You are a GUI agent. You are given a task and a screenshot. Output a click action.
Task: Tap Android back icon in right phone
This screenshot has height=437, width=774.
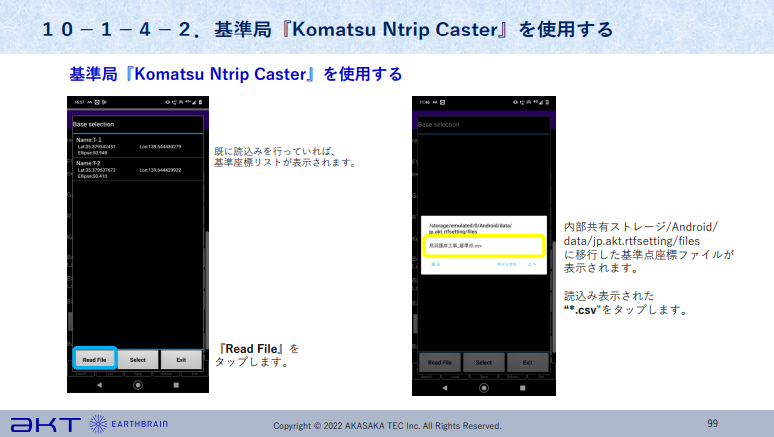445,388
